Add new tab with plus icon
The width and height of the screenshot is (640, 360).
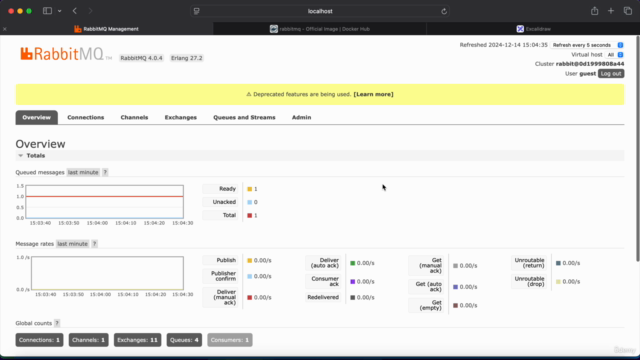coord(611,11)
